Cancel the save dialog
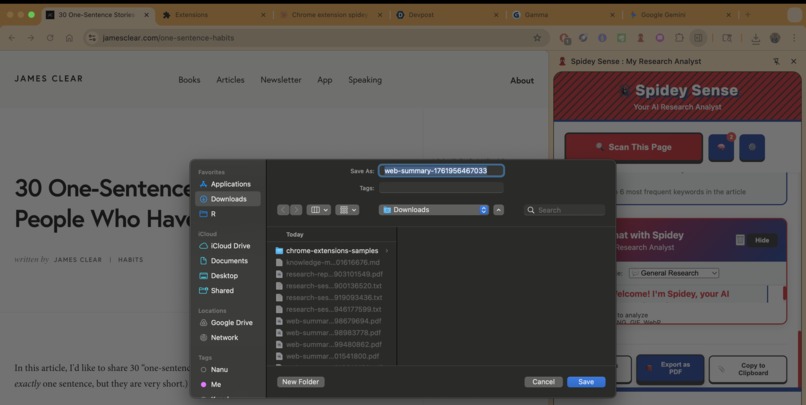 (x=543, y=382)
